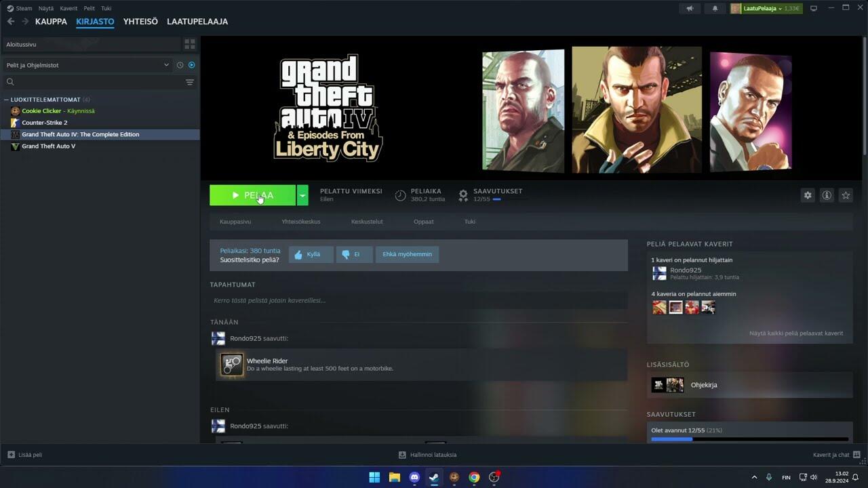This screenshot has width=868, height=488.
Task: Expand the Pelaa button dropdown arrow
Action: click(302, 195)
